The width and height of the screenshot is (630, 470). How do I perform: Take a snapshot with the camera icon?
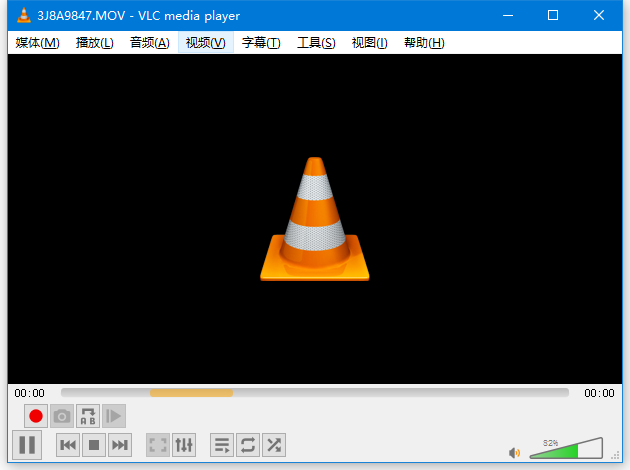tap(62, 416)
